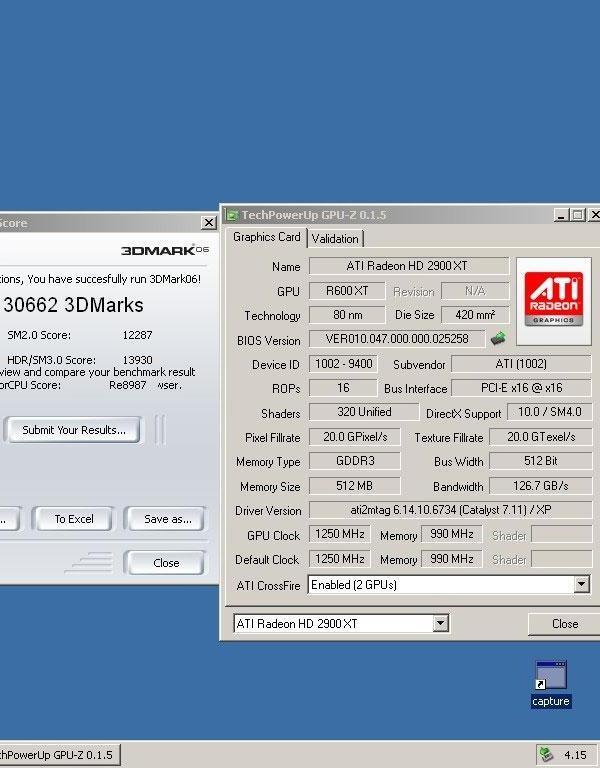Image resolution: width=600 pixels, height=768 pixels.
Task: Select the Graphics Card tab
Action: coord(266,237)
